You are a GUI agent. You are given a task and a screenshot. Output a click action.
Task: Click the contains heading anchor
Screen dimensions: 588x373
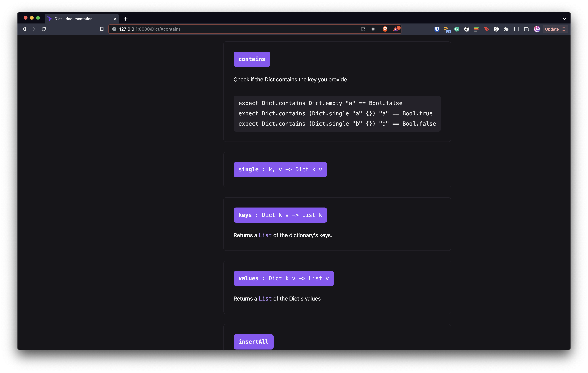(x=252, y=59)
